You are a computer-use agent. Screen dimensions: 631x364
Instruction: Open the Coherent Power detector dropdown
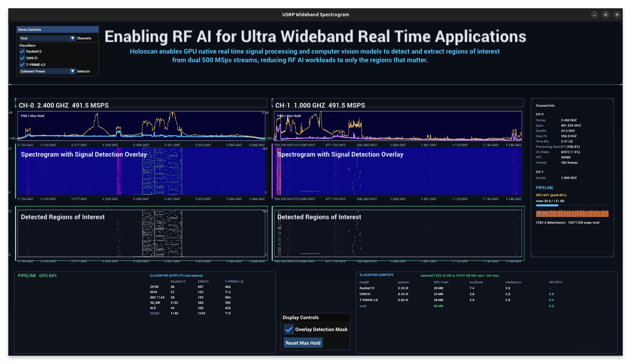47,71
